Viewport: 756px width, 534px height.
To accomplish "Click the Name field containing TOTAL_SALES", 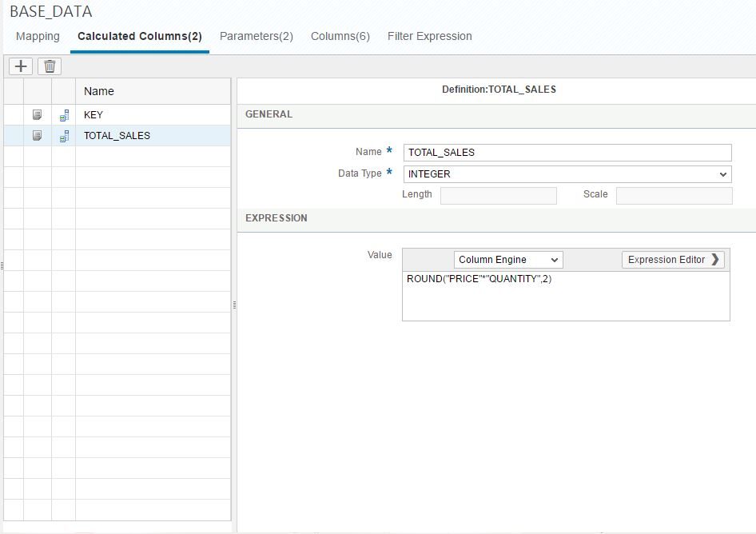I will pyautogui.click(x=567, y=153).
